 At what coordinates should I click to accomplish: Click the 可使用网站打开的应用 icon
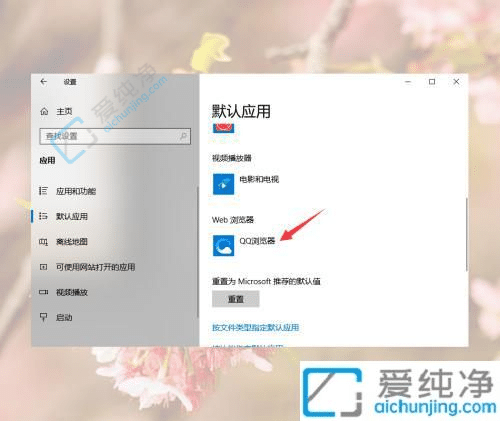(x=43, y=267)
